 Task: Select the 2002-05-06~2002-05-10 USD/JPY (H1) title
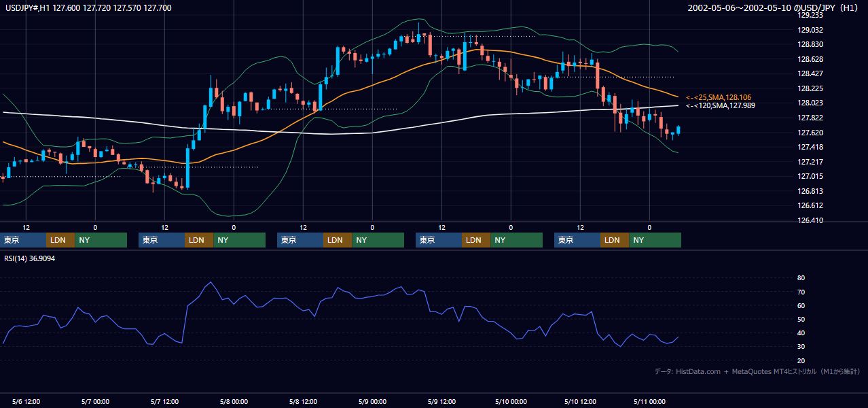pos(774,7)
